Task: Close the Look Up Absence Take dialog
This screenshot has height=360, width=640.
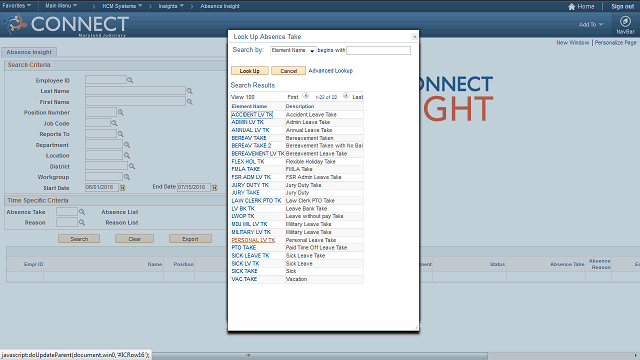Action: (x=414, y=37)
